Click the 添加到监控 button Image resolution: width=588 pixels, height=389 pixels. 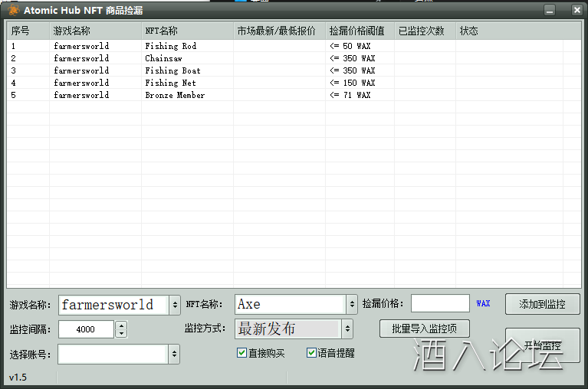pyautogui.click(x=542, y=304)
